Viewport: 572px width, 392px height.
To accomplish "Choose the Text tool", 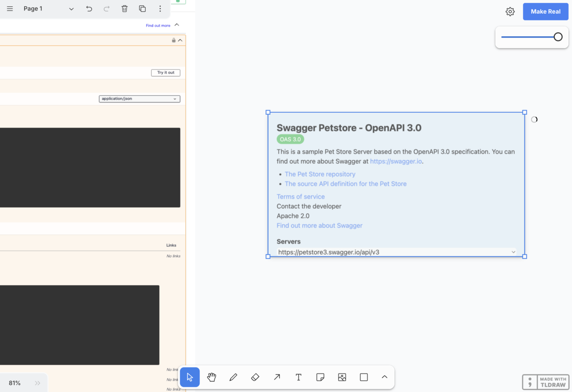I will coord(298,377).
